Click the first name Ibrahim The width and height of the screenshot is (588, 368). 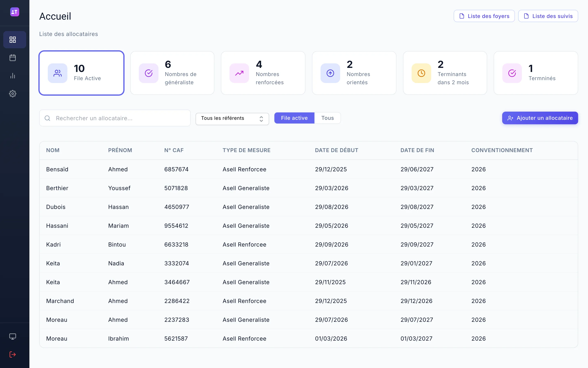pyautogui.click(x=119, y=339)
